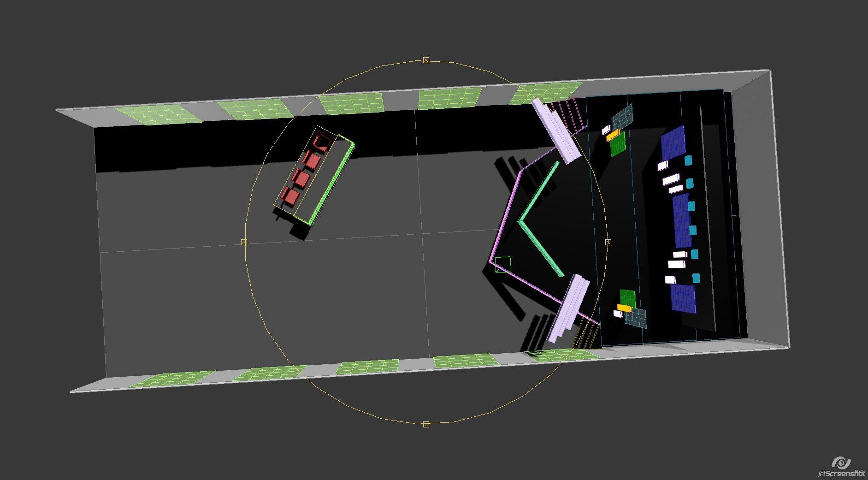868x480 pixels.
Task: Select the topmost dark blue panel
Action: pyautogui.click(x=673, y=142)
